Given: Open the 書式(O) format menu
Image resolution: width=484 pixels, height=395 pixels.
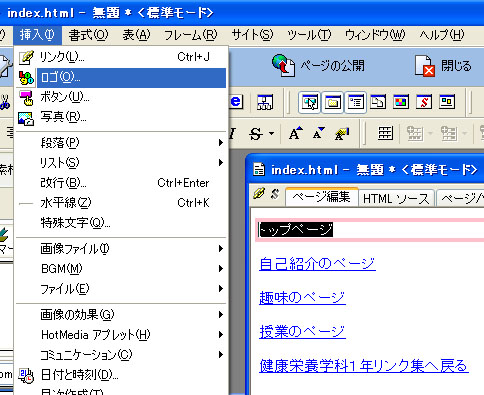Looking at the screenshot, I should (88, 35).
